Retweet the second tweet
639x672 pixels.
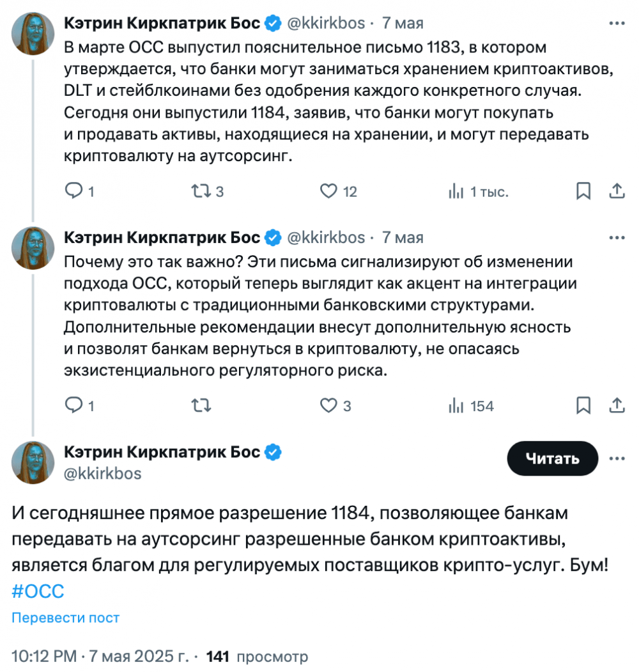(x=201, y=405)
